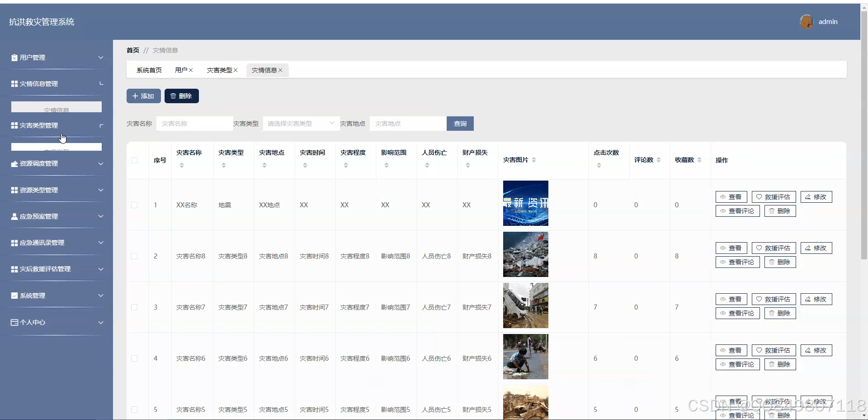Click 删除 for the XX名称 row
Screen dimensions: 868x420
(780, 211)
